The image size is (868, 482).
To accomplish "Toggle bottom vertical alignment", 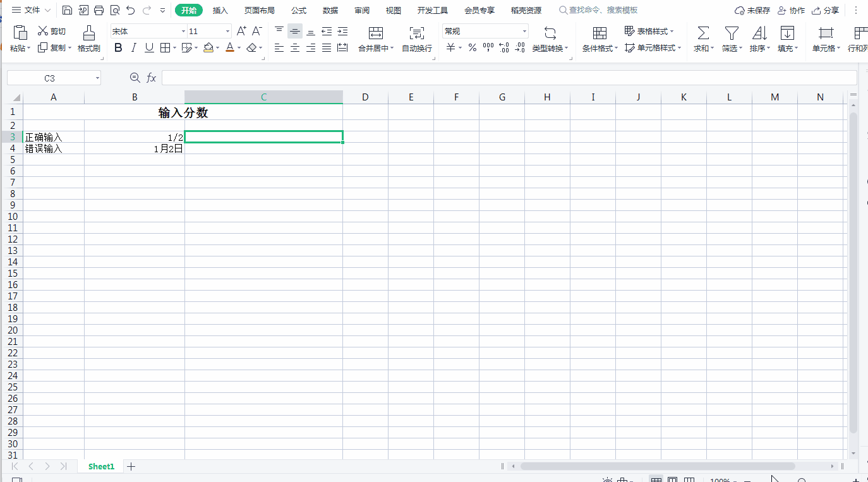I will click(311, 31).
